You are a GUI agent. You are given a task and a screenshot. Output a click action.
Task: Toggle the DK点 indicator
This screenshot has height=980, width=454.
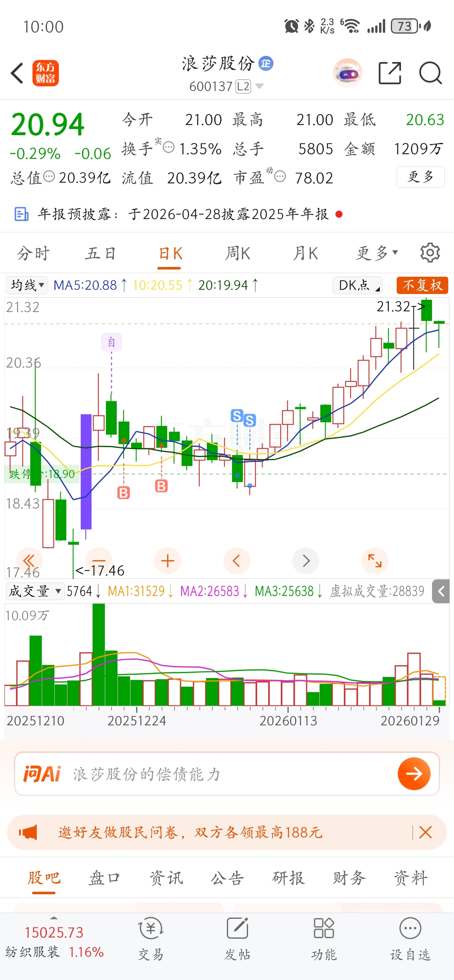(357, 285)
